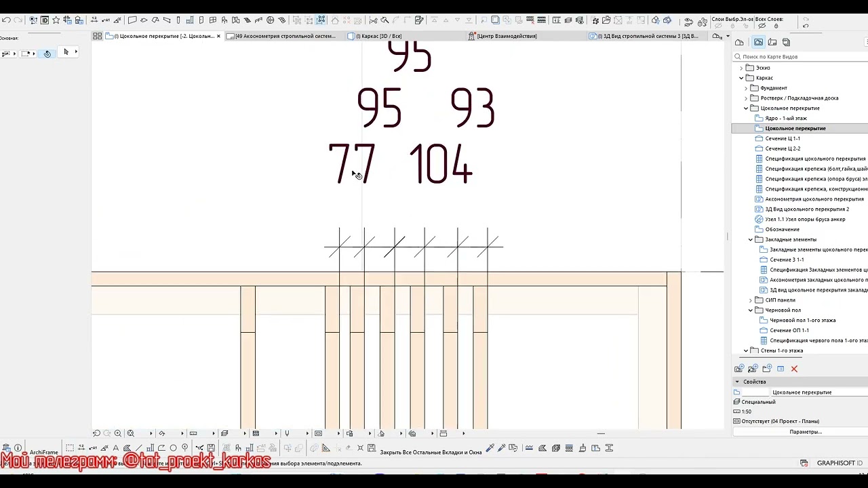Expand the 'СИП панели' folder
Image resolution: width=868 pixels, height=488 pixels.
click(x=751, y=300)
